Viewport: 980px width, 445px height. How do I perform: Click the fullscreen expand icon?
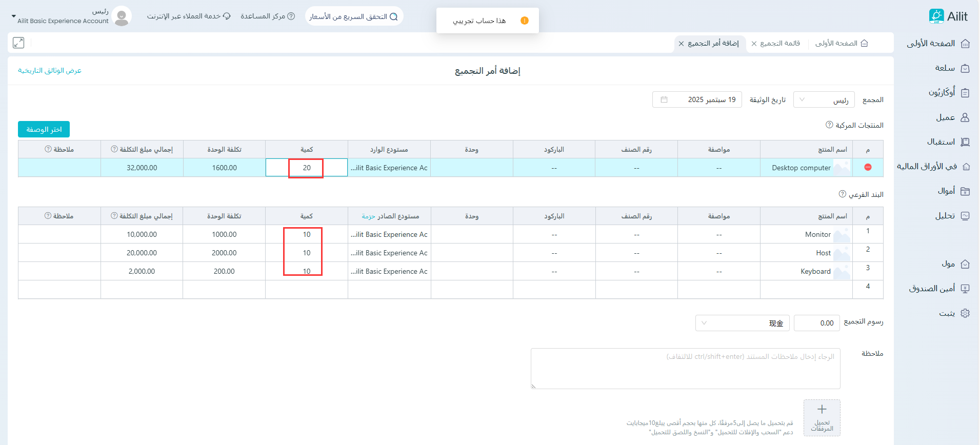click(x=18, y=43)
